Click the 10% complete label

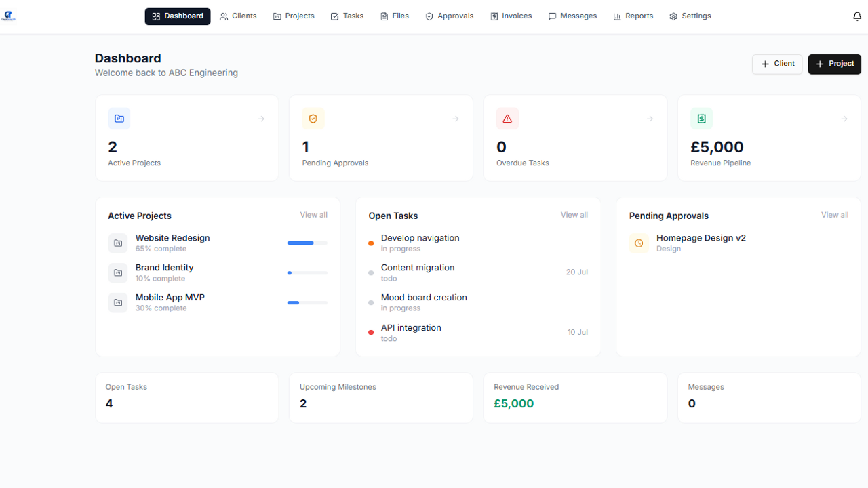pos(160,279)
